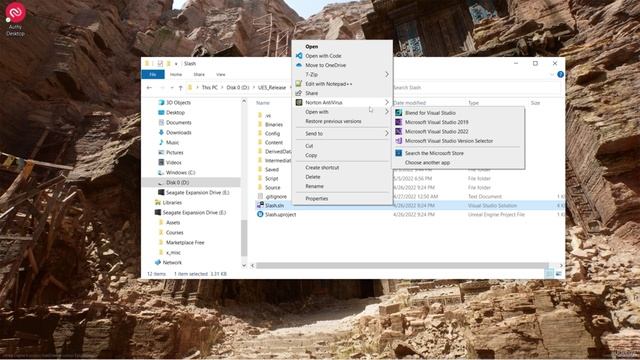
Task: Open the Home ribbon tab
Action: point(176,74)
